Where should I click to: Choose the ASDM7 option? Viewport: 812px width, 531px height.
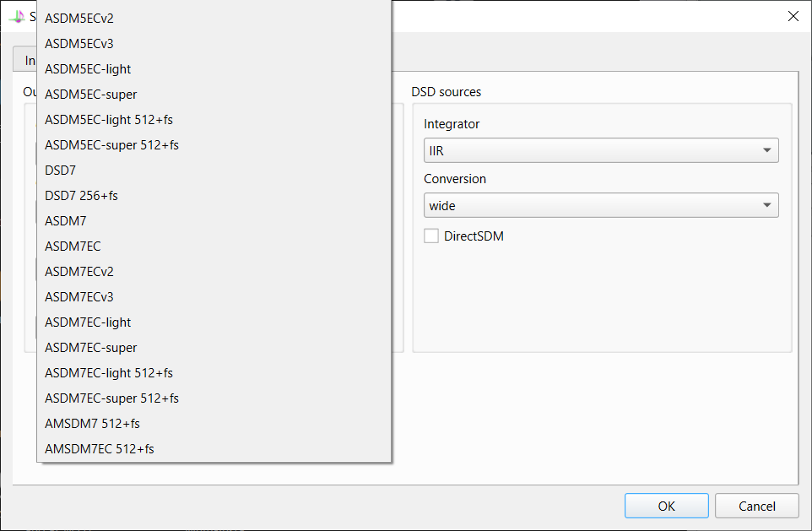click(x=66, y=221)
